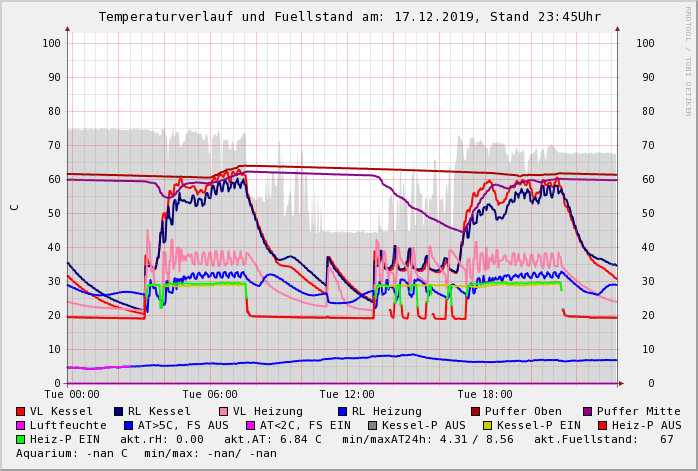
Task: Click the Tue 06:00 time axis label
Action: pos(210,394)
